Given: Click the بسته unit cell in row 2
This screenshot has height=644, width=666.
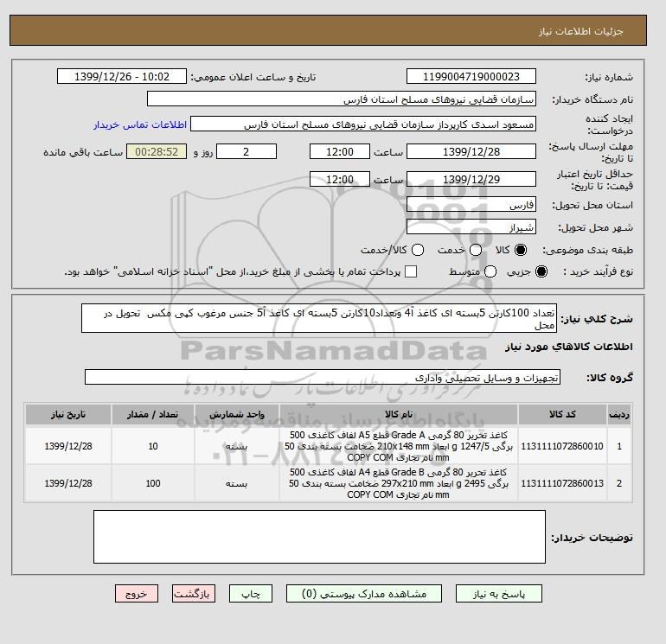Looking at the screenshot, I should (237, 483).
